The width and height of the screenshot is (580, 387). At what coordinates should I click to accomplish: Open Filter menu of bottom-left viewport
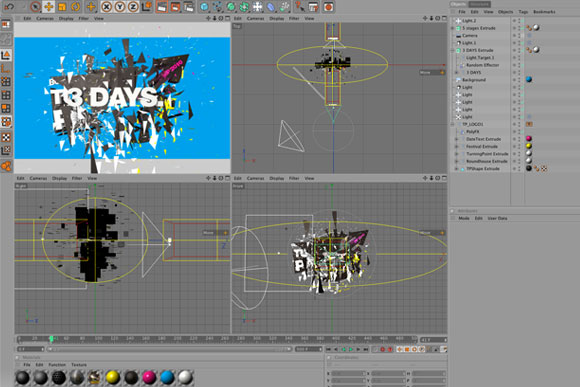pos(77,178)
